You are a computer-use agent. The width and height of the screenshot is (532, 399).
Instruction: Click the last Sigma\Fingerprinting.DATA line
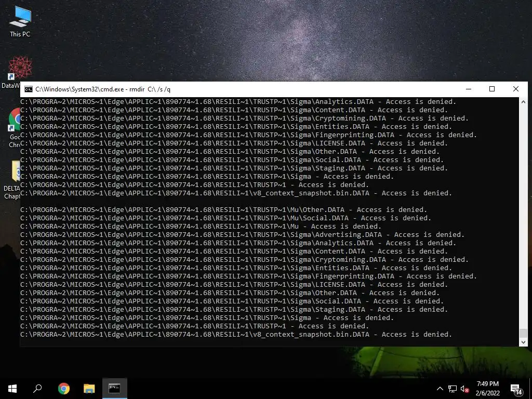click(x=248, y=276)
